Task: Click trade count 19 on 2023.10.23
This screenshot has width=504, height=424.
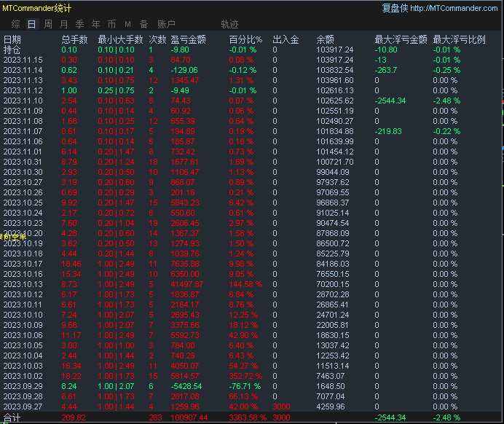Action: (x=154, y=223)
